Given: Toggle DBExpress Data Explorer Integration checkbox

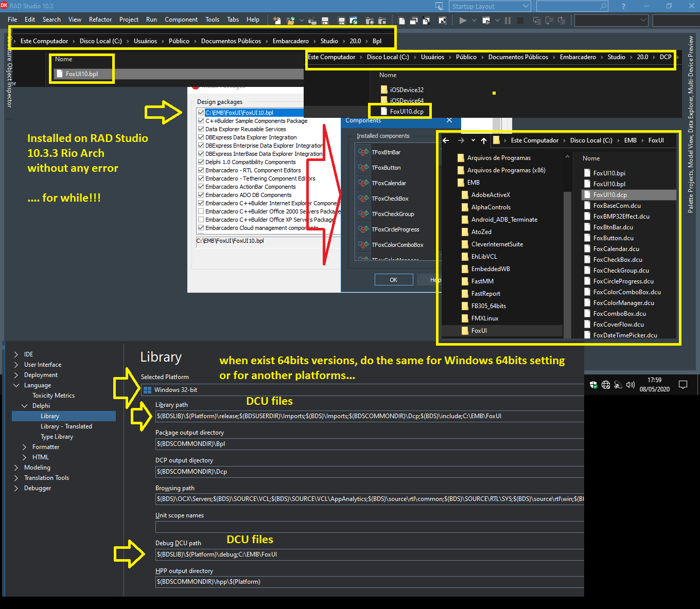Looking at the screenshot, I should tap(201, 137).
